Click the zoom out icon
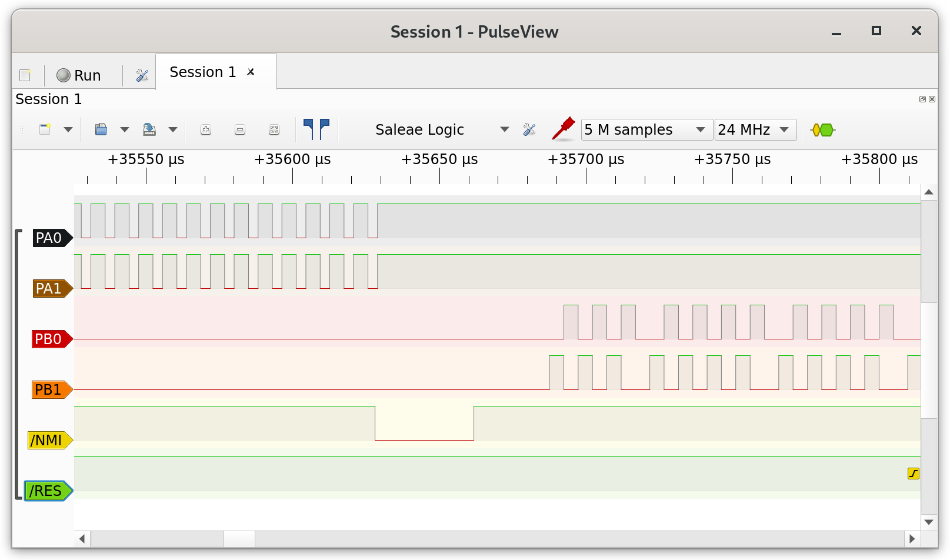This screenshot has width=950, height=560. pos(240,130)
